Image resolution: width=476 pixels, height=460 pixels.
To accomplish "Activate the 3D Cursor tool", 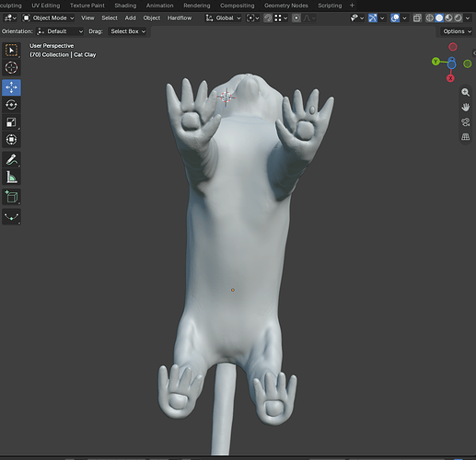I will click(x=11, y=68).
